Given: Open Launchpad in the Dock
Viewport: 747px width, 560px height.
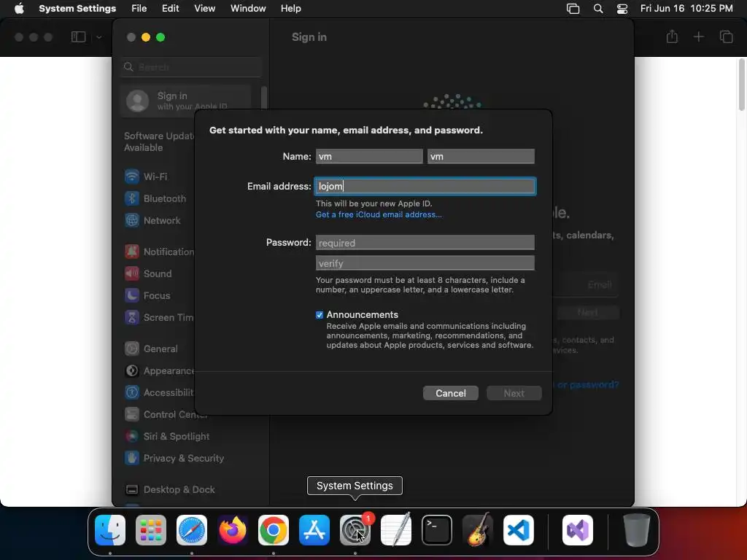Looking at the screenshot, I should [151, 530].
